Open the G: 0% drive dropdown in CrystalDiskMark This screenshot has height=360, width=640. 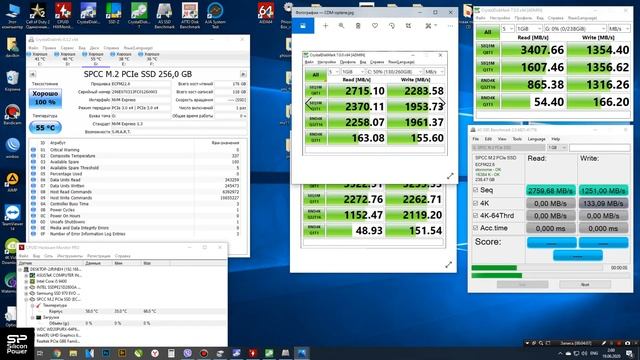pos(575,29)
